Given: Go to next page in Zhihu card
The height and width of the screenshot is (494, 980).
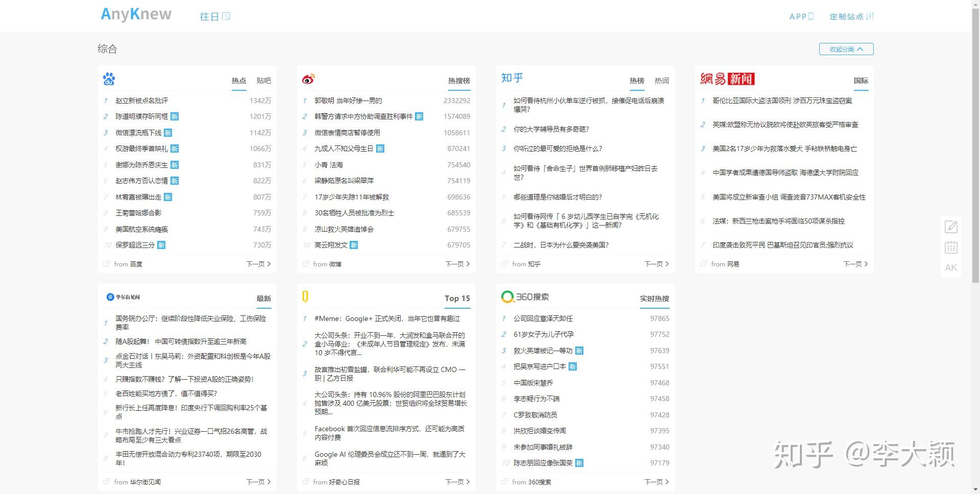Looking at the screenshot, I should pos(657,264).
